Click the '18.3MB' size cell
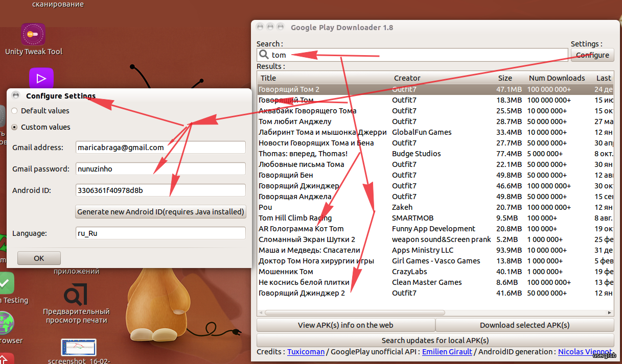622x364 pixels. (509, 100)
